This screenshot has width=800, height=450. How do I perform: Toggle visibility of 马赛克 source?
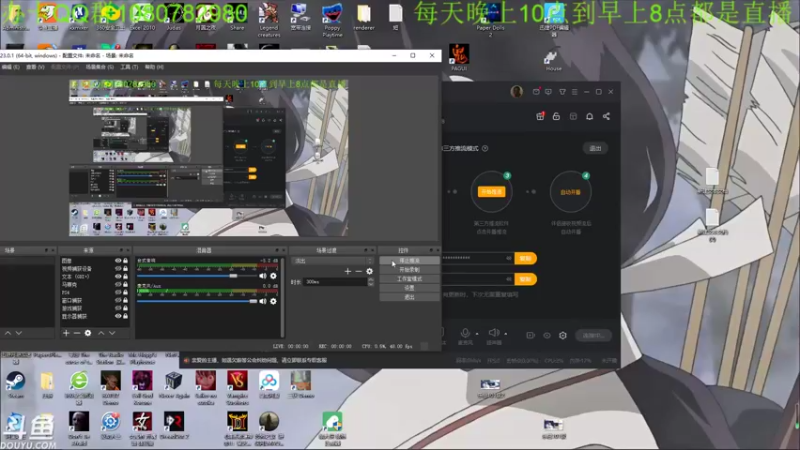pos(118,285)
